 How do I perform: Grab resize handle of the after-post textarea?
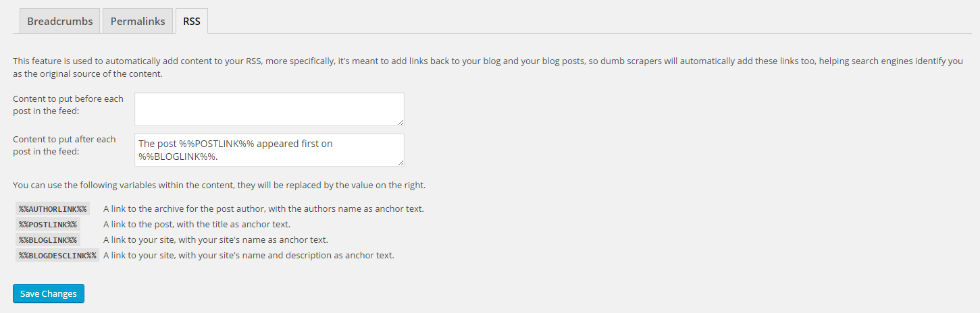pyautogui.click(x=401, y=163)
